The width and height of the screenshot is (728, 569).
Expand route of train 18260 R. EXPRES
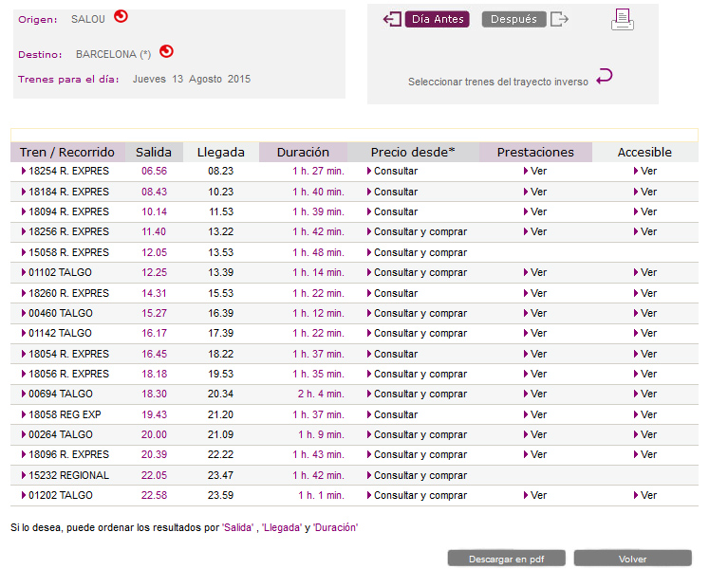click(x=65, y=294)
